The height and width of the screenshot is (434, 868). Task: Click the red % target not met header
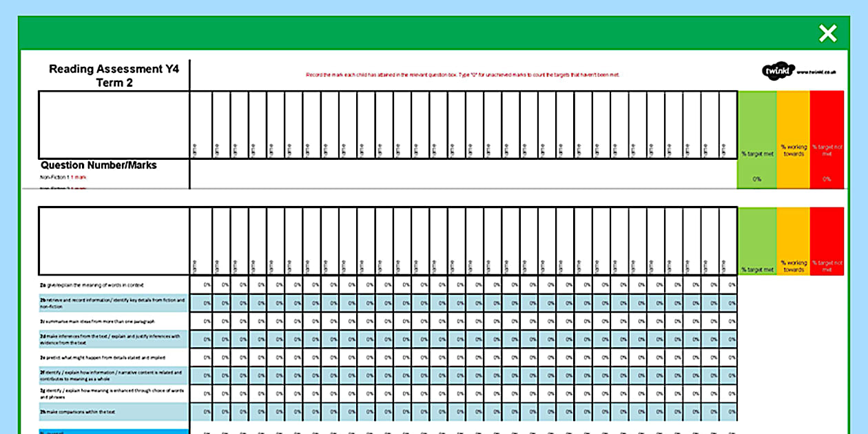tap(826, 152)
